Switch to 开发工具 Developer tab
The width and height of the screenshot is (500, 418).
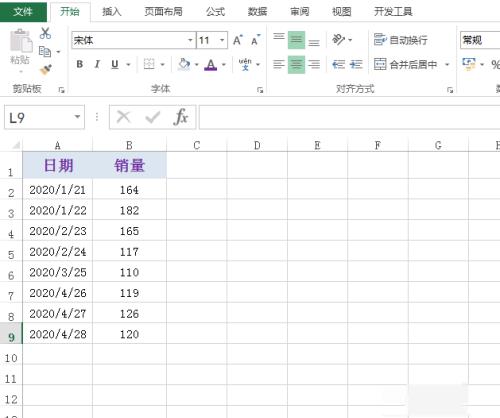coord(393,12)
